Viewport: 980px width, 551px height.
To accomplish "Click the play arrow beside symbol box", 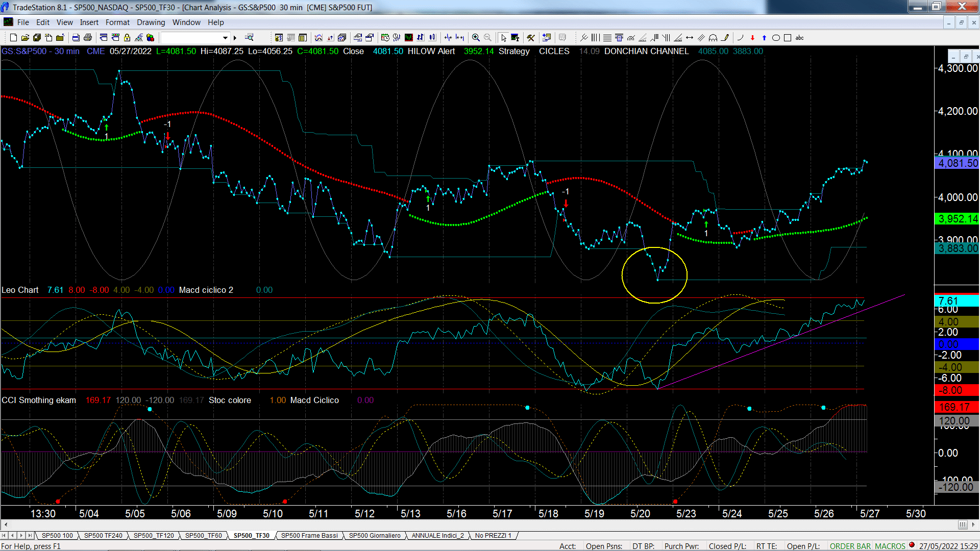I will tap(235, 38).
